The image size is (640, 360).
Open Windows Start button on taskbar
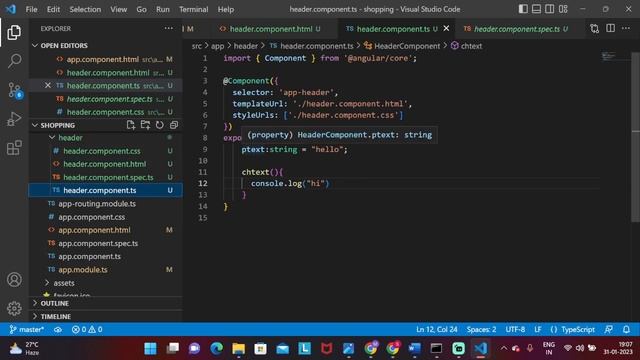150,349
